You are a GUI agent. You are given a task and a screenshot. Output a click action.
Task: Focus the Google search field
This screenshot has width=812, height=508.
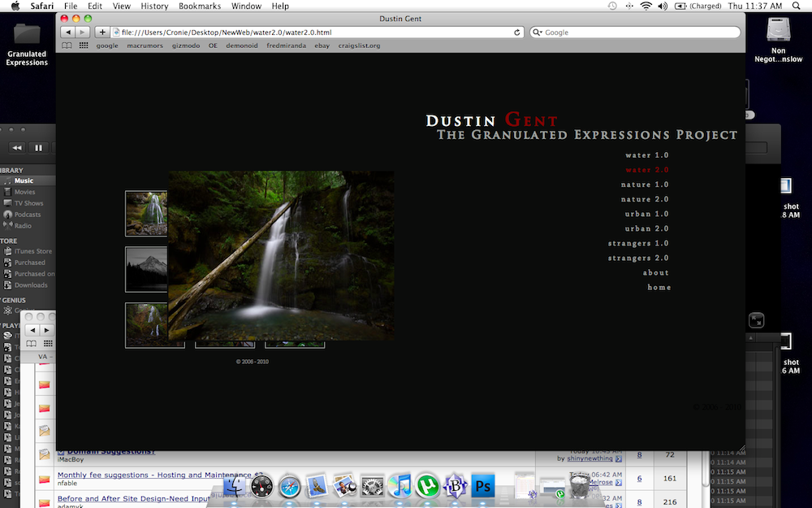[x=636, y=33]
